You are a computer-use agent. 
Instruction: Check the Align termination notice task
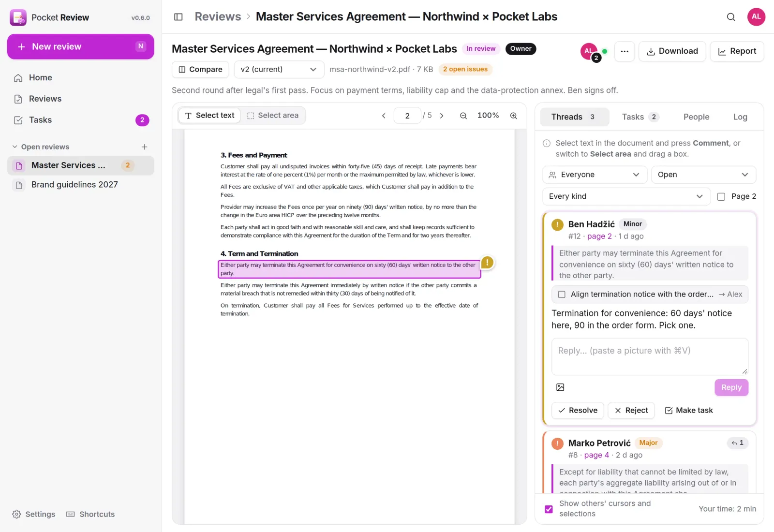[x=562, y=295]
